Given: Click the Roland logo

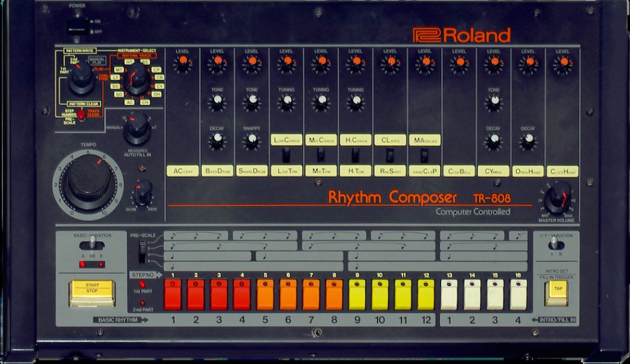Looking at the screenshot, I should click(461, 35).
